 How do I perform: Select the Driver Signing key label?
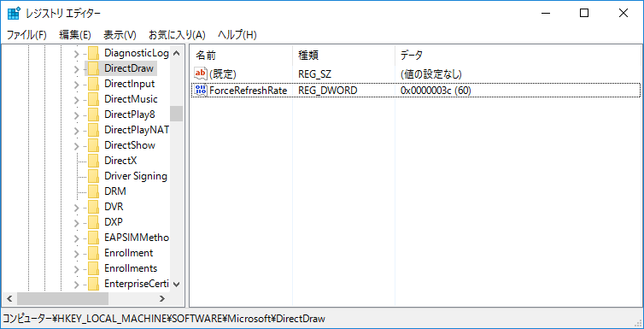(136, 176)
